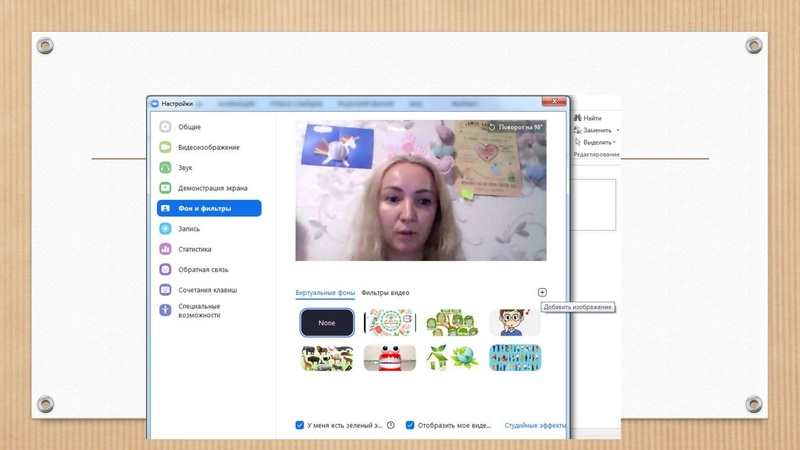Click Поворот на 90° rotate button
Screen dimensions: 800x450
[515, 127]
